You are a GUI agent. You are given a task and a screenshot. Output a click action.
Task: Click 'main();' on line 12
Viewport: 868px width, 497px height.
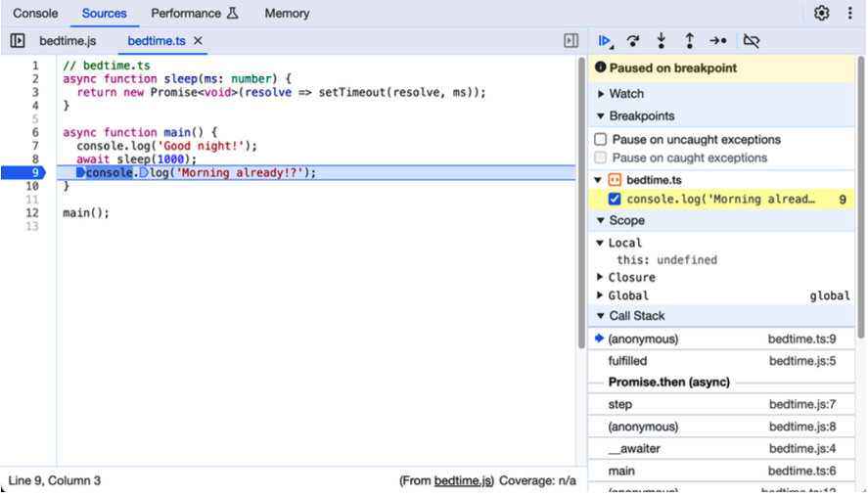coord(86,212)
